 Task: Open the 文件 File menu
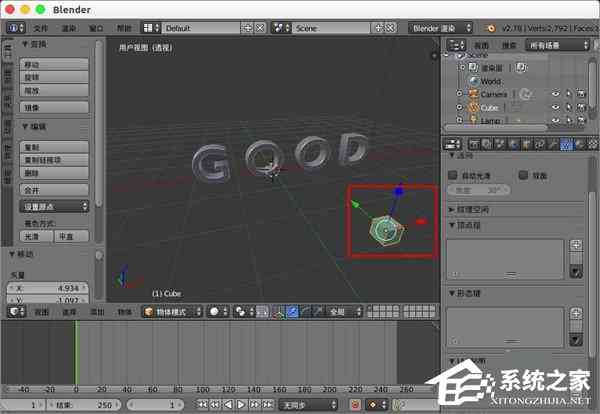(x=41, y=28)
